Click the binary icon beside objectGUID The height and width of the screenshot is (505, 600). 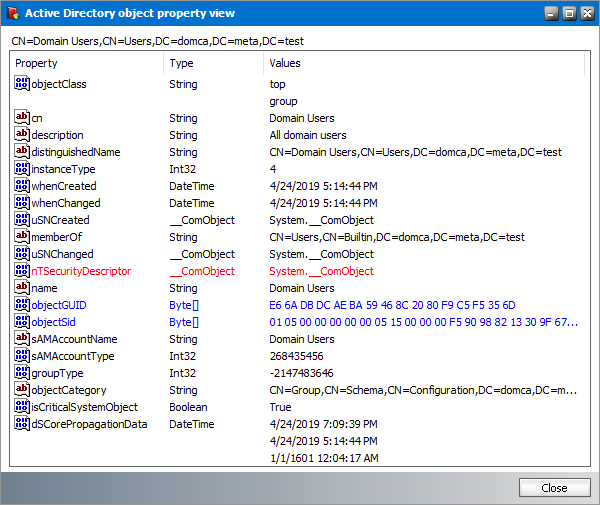(22, 305)
